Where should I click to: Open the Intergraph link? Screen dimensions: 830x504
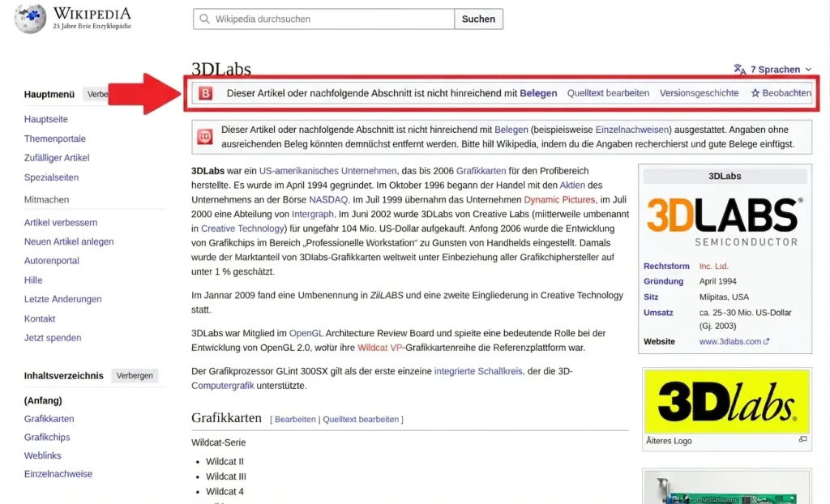pos(312,214)
